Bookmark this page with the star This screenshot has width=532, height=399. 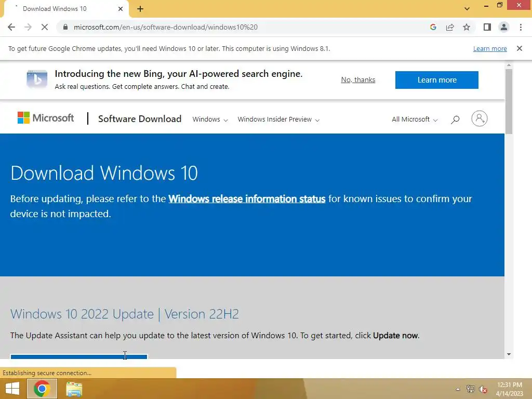467,27
